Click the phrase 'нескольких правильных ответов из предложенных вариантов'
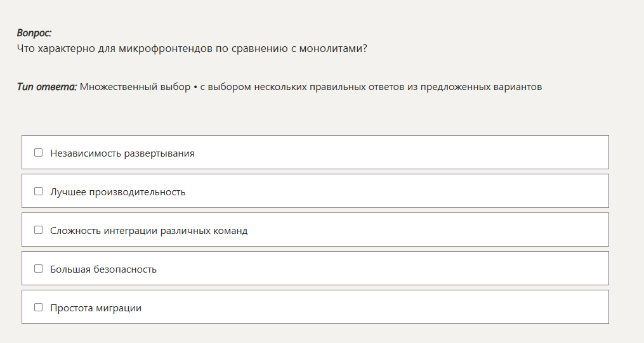This screenshot has height=343, width=644. coord(397,87)
